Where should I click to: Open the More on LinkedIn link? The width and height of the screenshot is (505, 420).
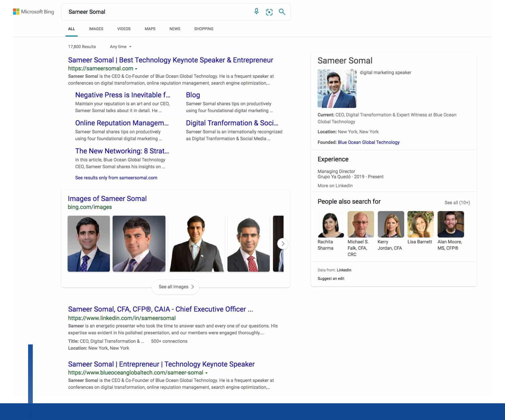pyautogui.click(x=335, y=185)
